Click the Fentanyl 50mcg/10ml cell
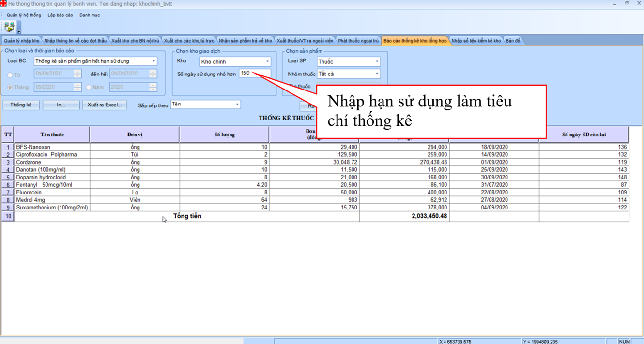 (52, 185)
